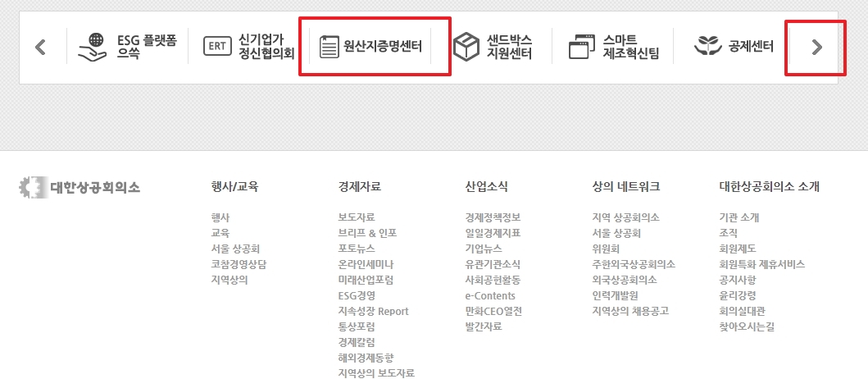Select the 대한상공회의소 소개 footer heading
The height and width of the screenshot is (379, 868).
[769, 187]
